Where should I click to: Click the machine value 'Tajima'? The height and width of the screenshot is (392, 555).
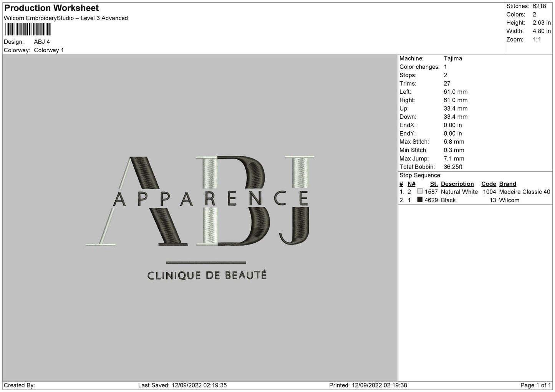pyautogui.click(x=453, y=58)
